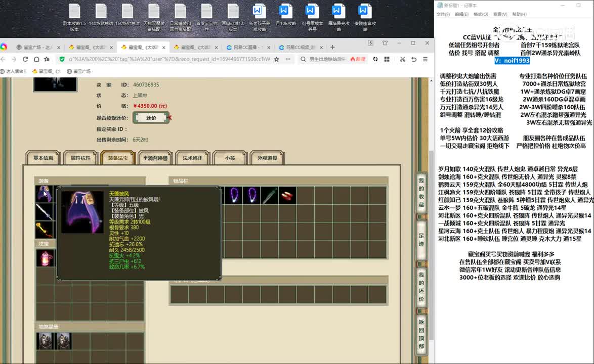Open the 组号零成本养号 WPS document
Image resolution: width=594 pixels, height=364 pixels.
coord(312,17)
